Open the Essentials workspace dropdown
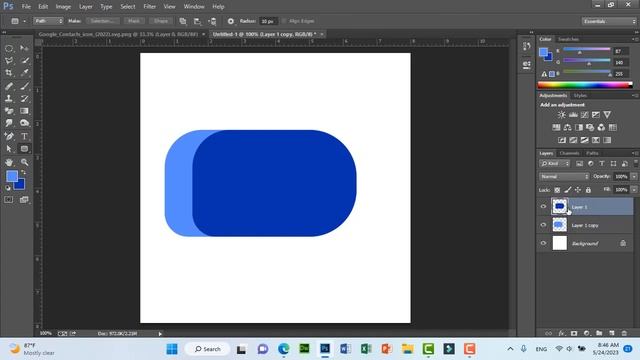The image size is (640, 360). coord(609,21)
